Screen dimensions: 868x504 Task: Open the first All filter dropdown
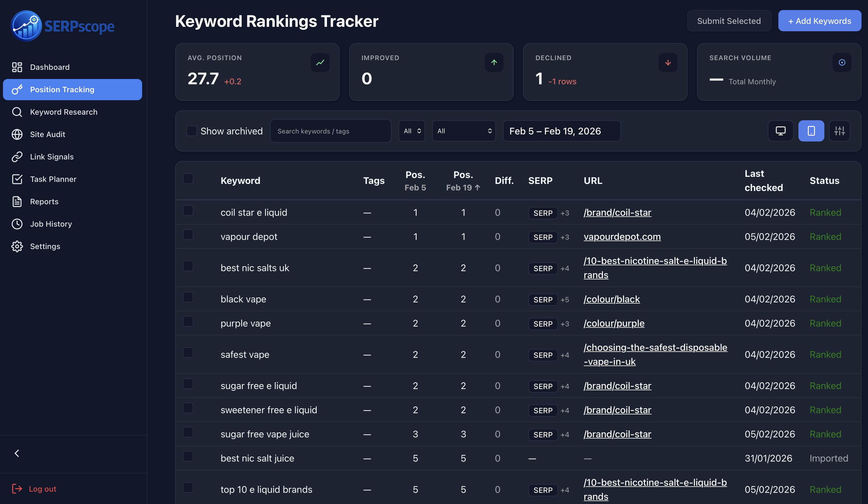[x=412, y=131]
